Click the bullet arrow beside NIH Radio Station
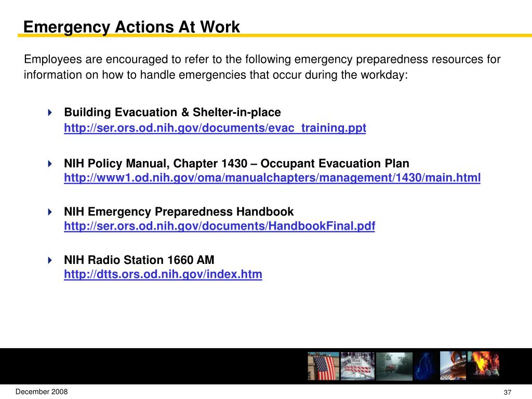The height and width of the screenshot is (399, 532). [x=50, y=260]
